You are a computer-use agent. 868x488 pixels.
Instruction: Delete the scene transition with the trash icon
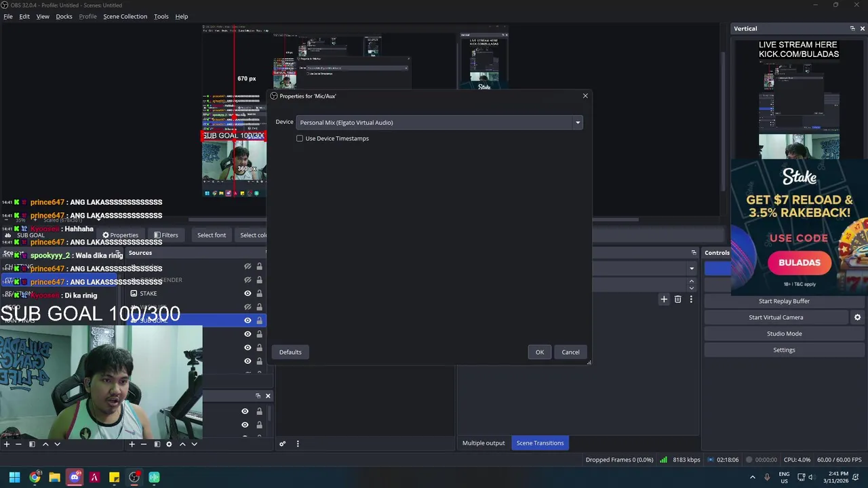point(677,299)
